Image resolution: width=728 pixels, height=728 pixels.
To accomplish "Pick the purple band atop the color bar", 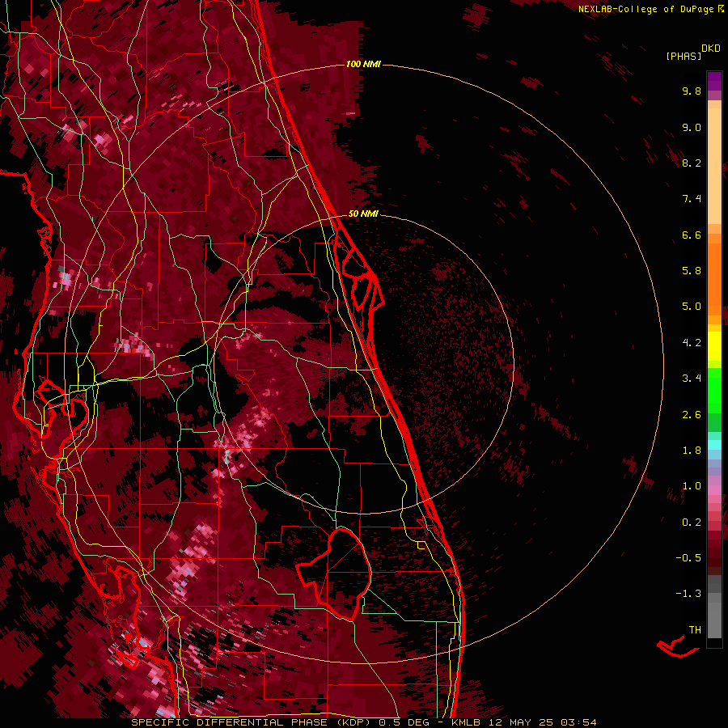I will (714, 81).
